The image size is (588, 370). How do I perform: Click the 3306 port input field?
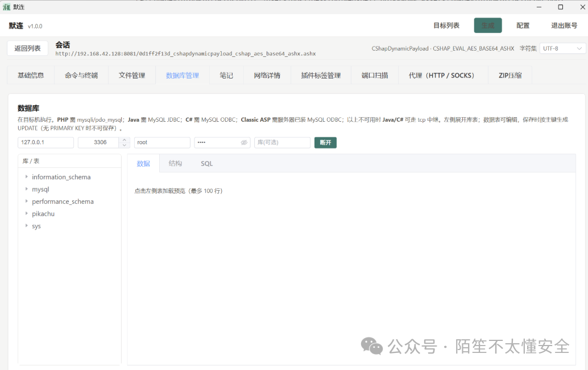100,143
